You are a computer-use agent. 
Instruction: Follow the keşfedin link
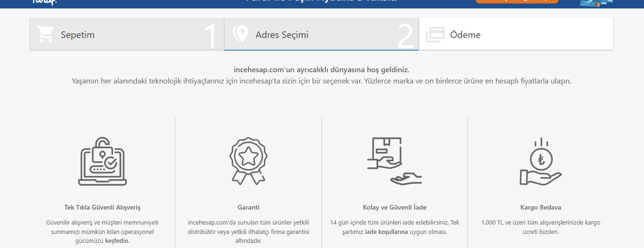(x=117, y=241)
